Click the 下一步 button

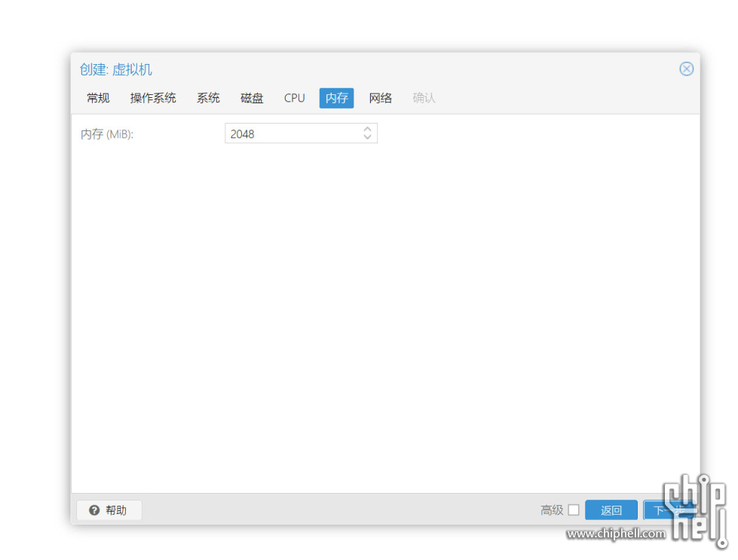pos(669,510)
